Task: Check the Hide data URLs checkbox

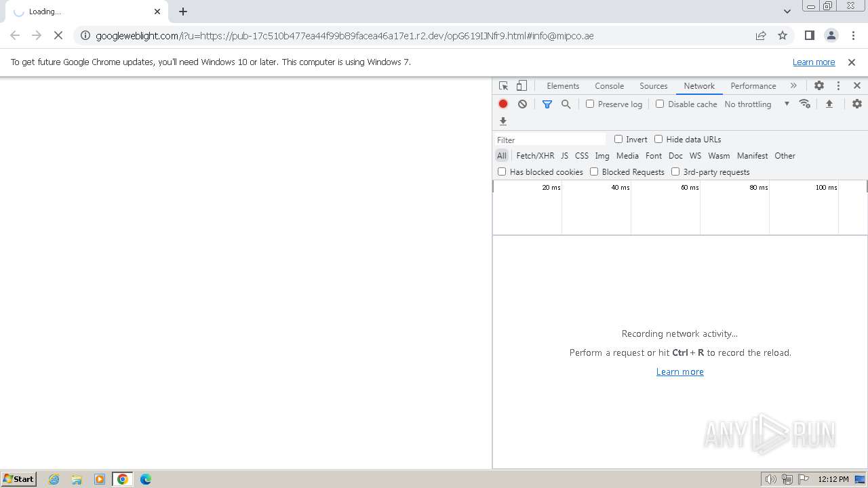Action: tap(658, 139)
